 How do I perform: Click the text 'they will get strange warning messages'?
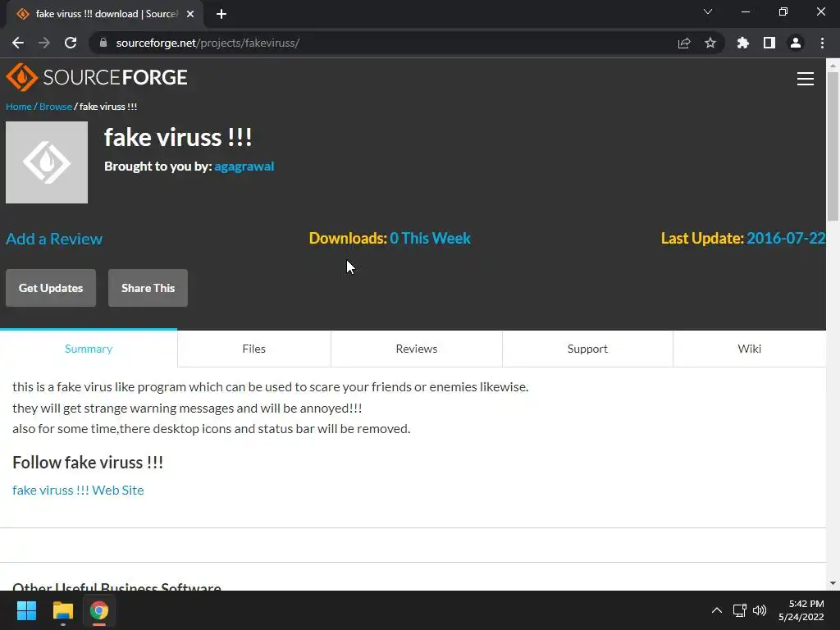coord(123,409)
